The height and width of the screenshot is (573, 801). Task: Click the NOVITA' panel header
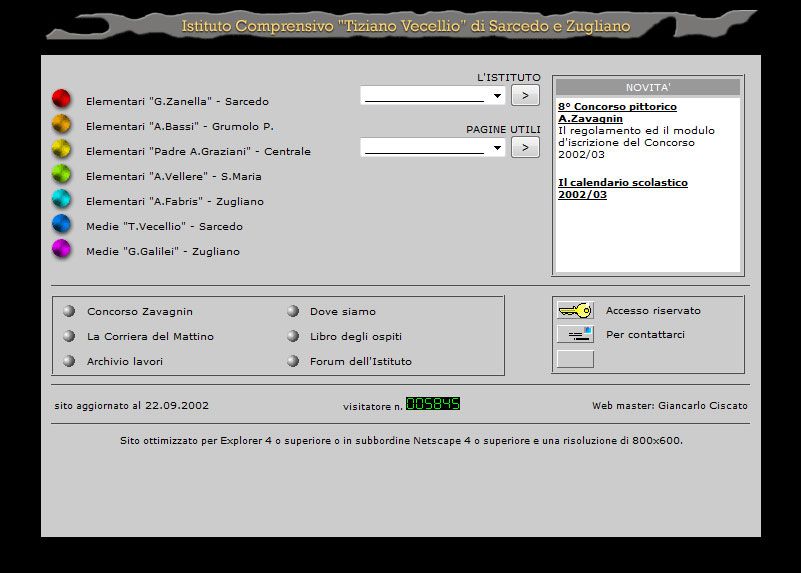pyautogui.click(x=648, y=87)
